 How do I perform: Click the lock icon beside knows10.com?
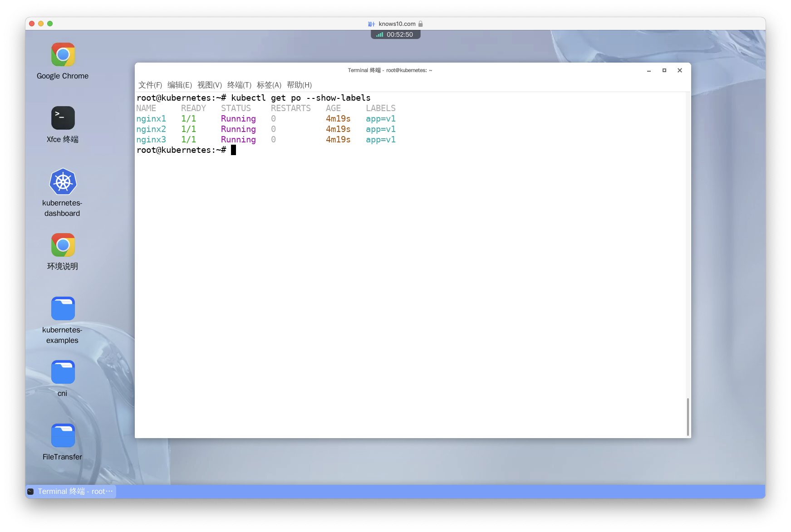coord(420,24)
